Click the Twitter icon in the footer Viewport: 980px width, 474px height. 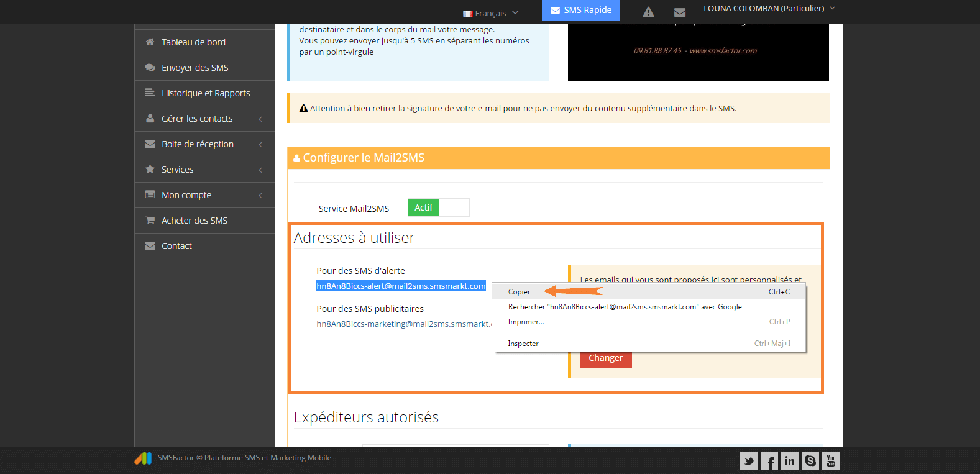pos(748,461)
